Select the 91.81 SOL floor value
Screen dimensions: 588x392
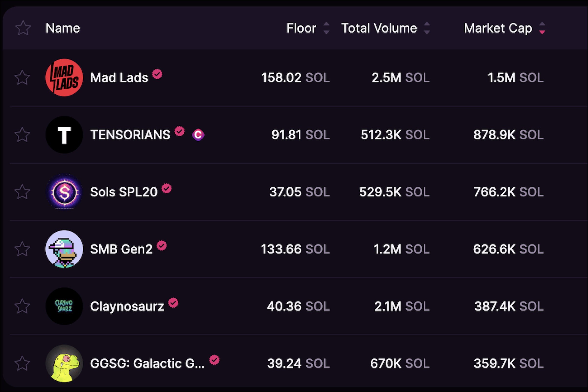(301, 135)
